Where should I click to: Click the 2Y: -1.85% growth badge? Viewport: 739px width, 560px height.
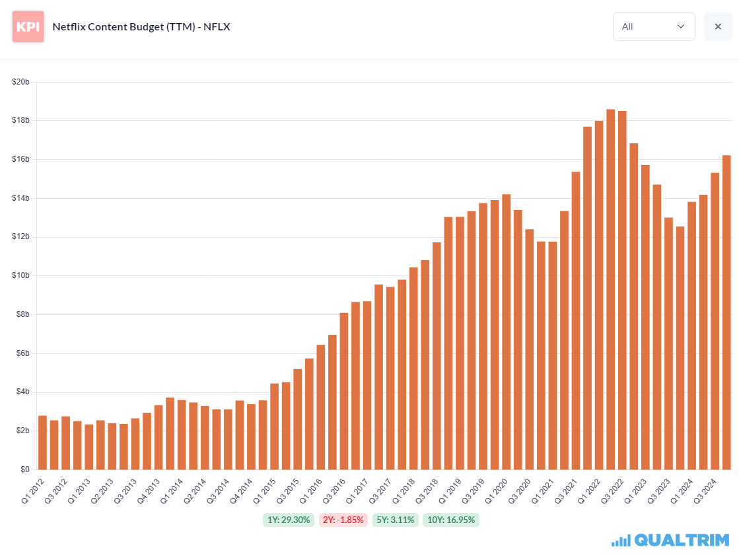click(343, 520)
